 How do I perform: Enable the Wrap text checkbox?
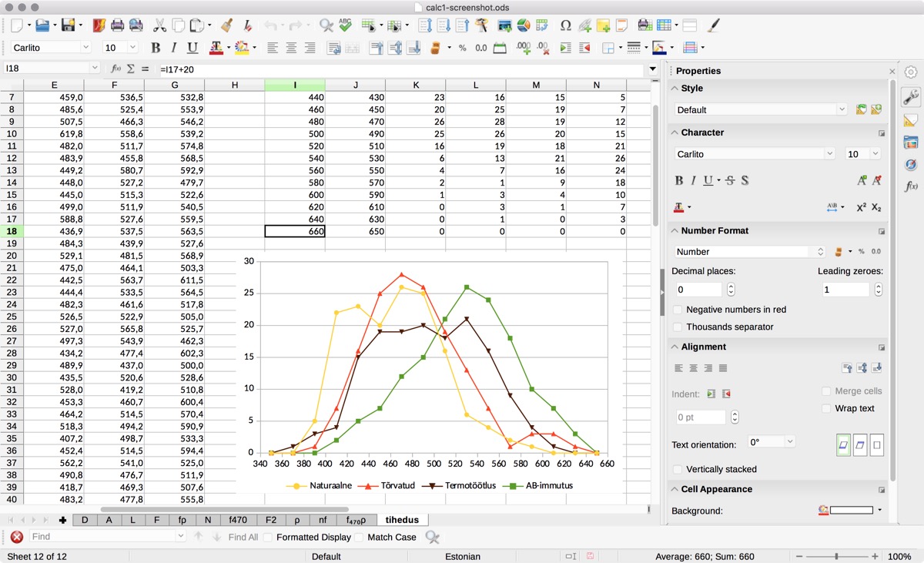[x=827, y=408]
